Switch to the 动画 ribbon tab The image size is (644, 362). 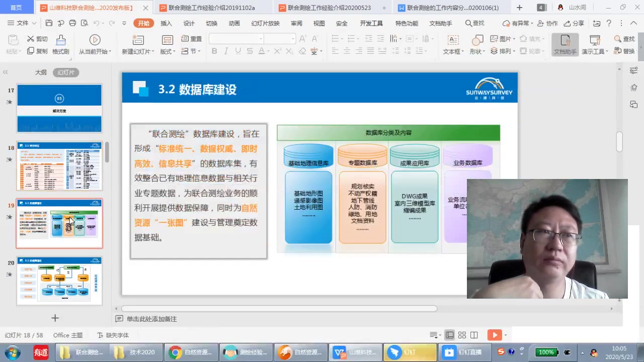point(234,23)
